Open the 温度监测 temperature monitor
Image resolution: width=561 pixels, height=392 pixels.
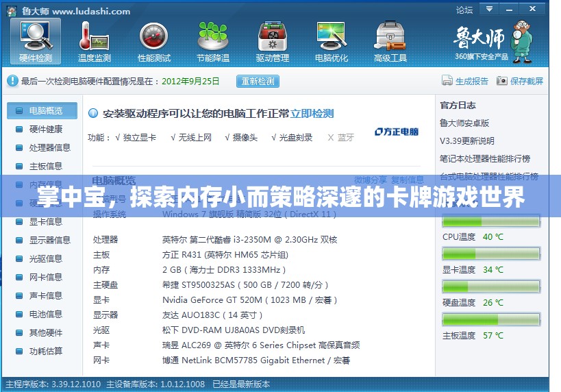coord(95,42)
